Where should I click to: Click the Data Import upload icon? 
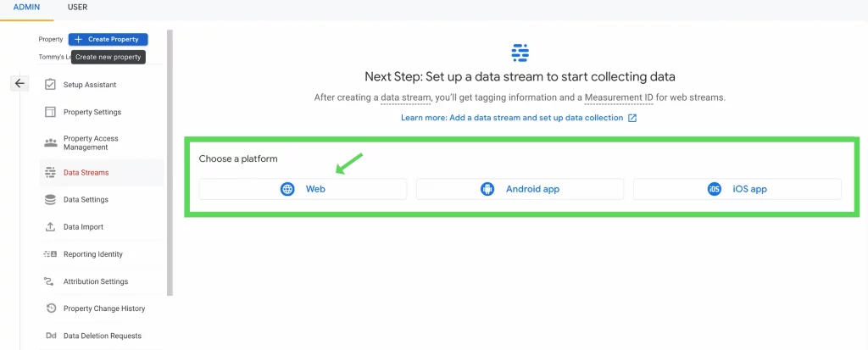tap(50, 227)
